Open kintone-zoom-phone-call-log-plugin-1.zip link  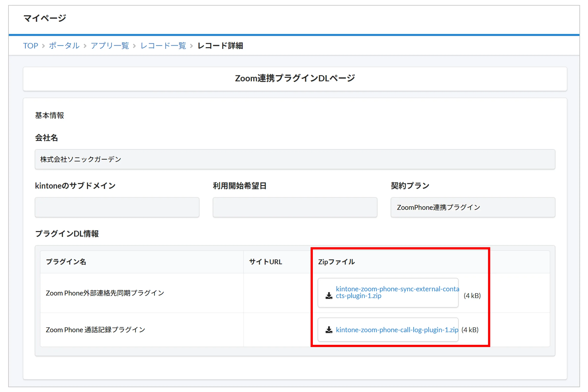397,330
